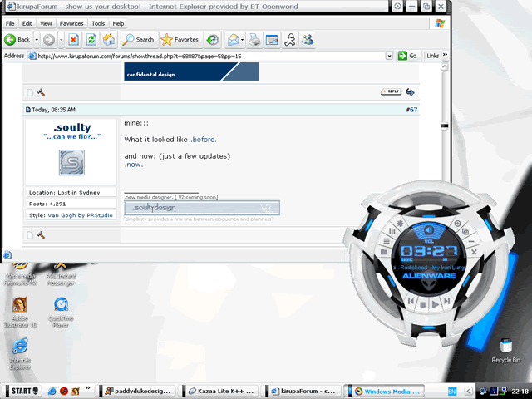Open Adobe Illustrator 10 desktop icon

click(x=20, y=313)
